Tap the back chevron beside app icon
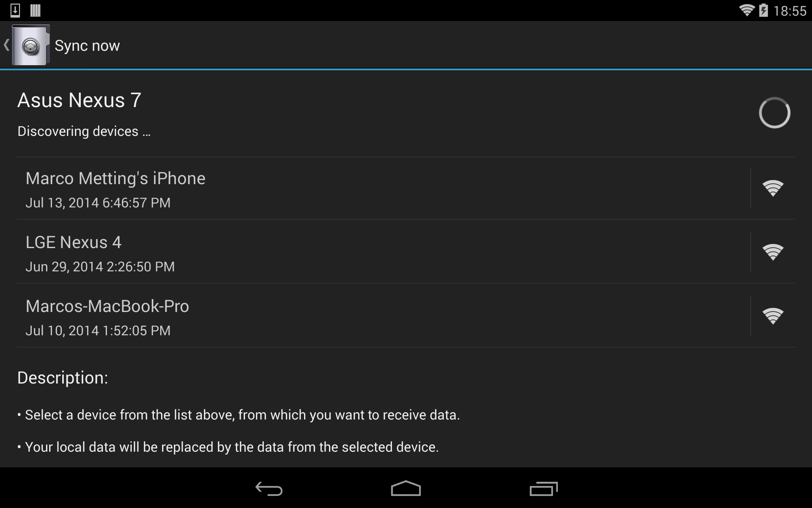The height and width of the screenshot is (508, 812). tap(6, 45)
